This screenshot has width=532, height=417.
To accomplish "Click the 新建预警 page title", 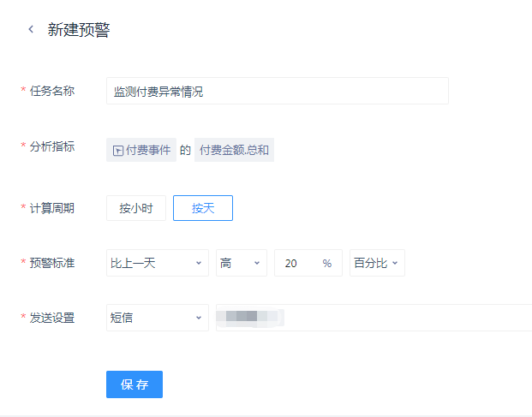I will pos(79,30).
